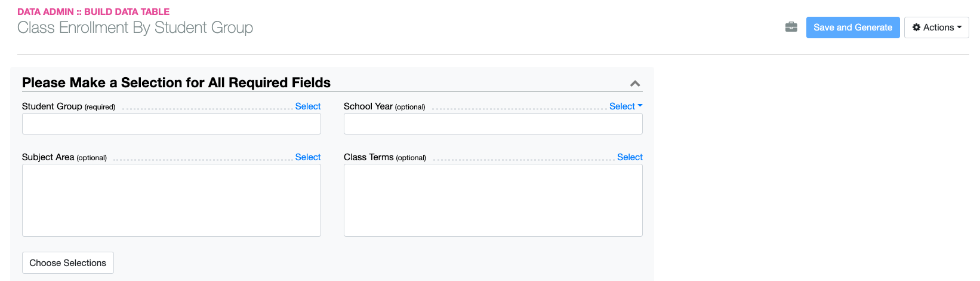Open the School Year Select dropdown

point(625,106)
